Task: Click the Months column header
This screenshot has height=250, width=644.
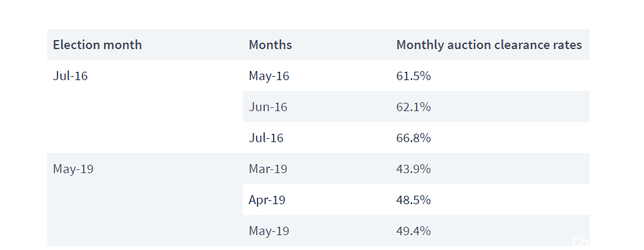Action: [x=270, y=45]
